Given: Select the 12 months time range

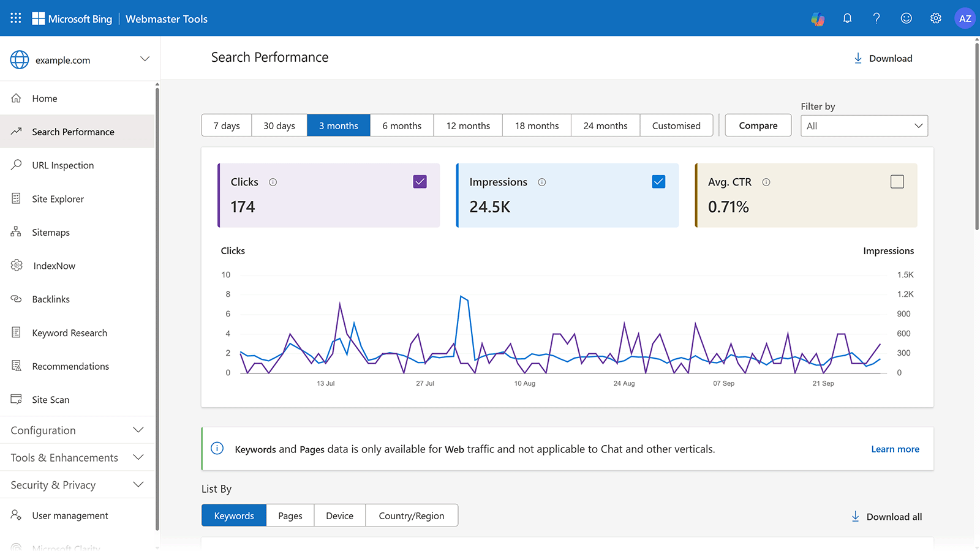Looking at the screenshot, I should (468, 125).
